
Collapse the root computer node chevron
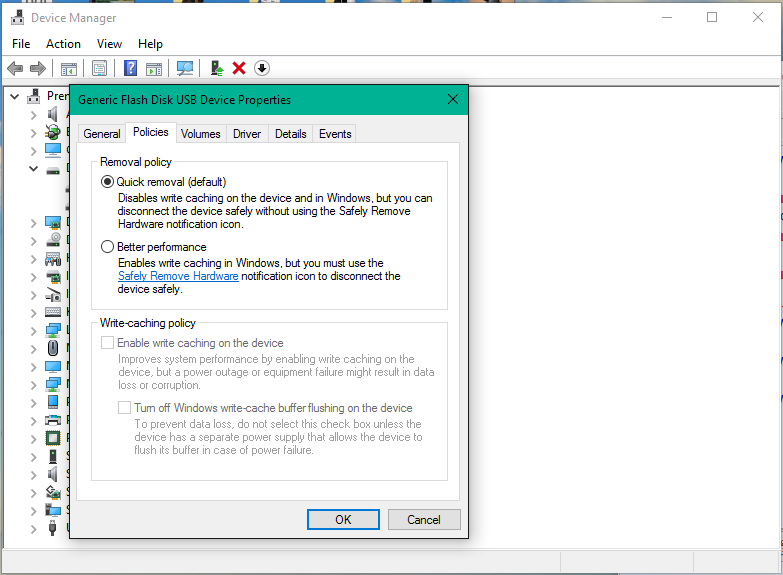click(x=15, y=96)
